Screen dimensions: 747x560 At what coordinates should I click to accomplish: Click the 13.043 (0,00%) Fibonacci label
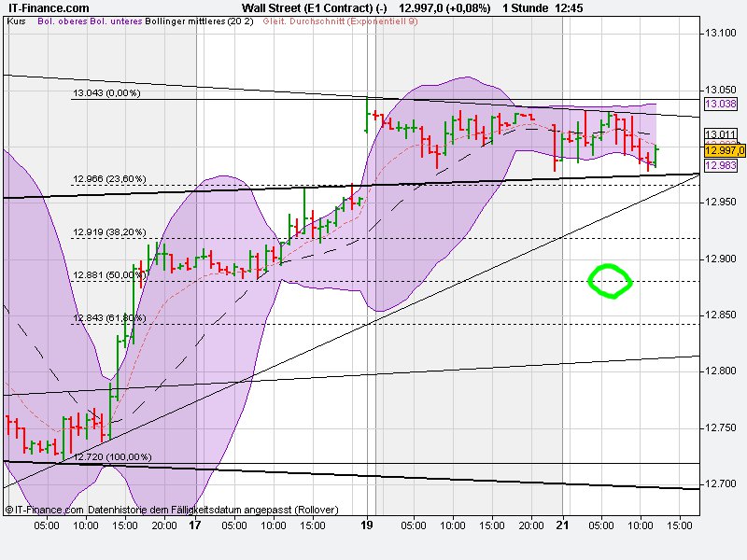pos(106,93)
